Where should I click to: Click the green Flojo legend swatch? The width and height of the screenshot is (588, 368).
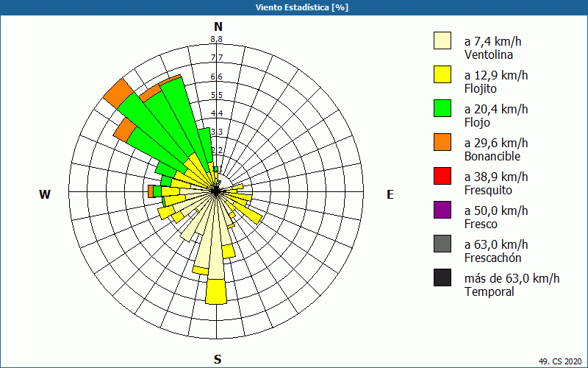pos(442,108)
